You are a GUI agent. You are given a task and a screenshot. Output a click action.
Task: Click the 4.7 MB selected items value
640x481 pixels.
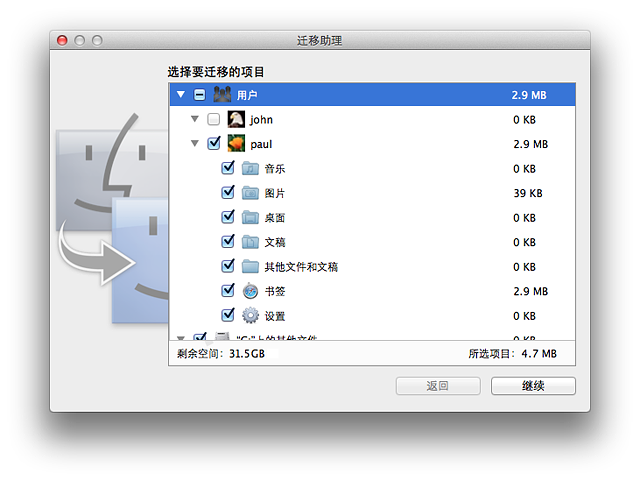(x=539, y=354)
